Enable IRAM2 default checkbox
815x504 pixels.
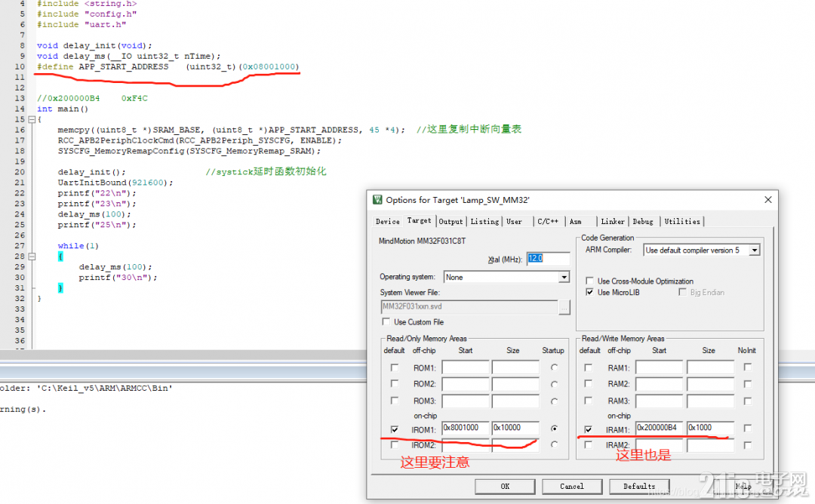[x=588, y=444]
